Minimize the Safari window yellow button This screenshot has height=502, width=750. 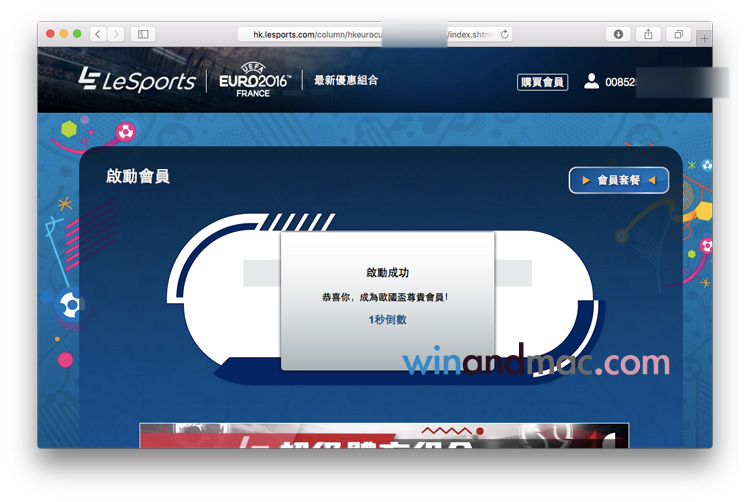coord(64,34)
